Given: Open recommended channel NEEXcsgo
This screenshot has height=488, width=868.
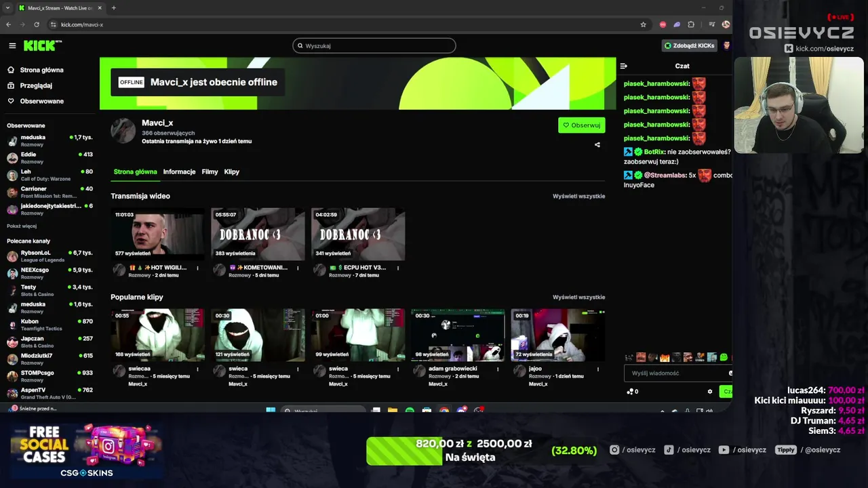Looking at the screenshot, I should click(x=50, y=273).
